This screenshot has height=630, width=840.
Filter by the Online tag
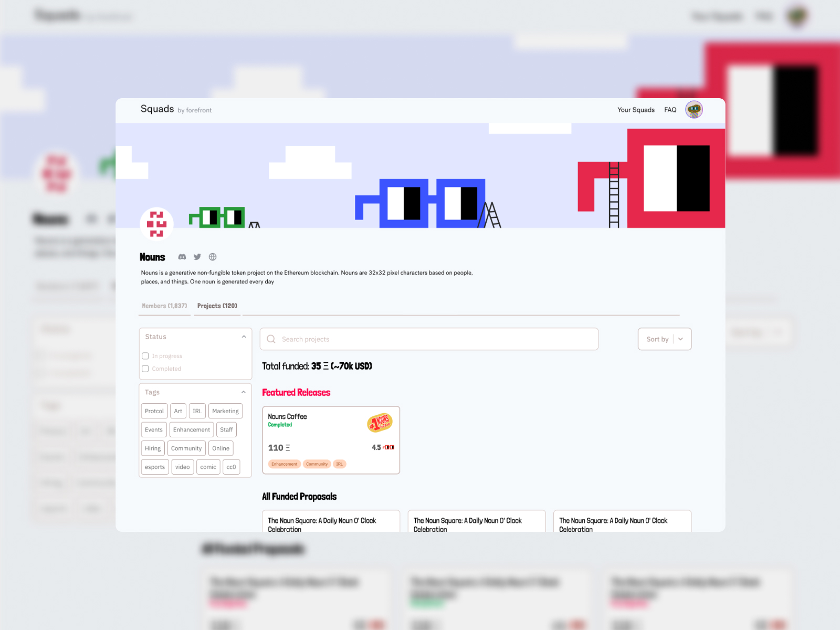[x=220, y=448]
